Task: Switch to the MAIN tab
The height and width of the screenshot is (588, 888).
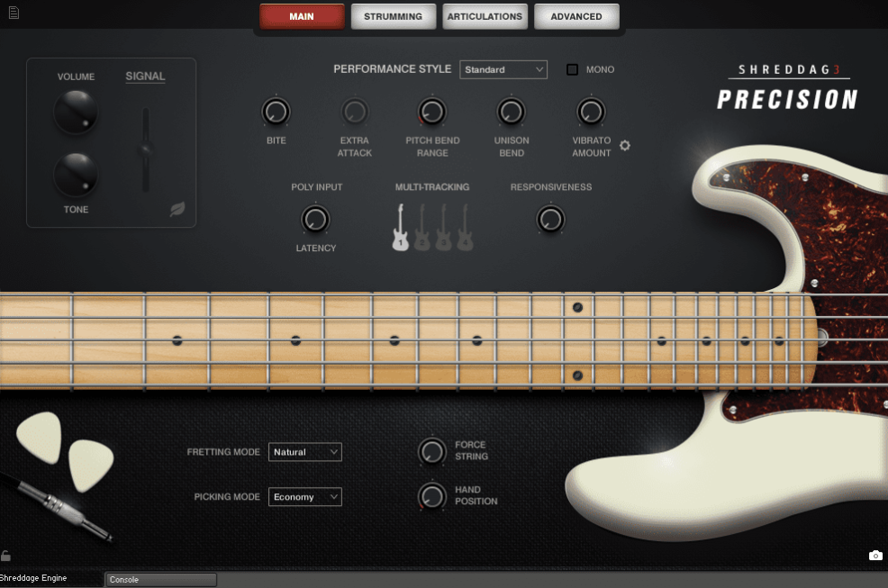Action: [302, 16]
